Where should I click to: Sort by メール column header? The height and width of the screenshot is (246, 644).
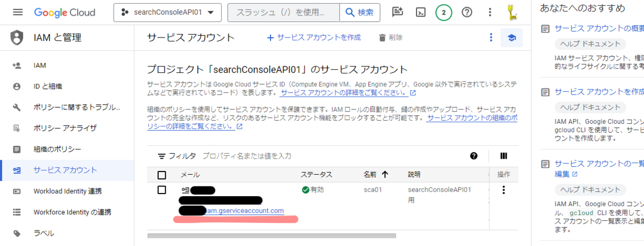coord(190,175)
